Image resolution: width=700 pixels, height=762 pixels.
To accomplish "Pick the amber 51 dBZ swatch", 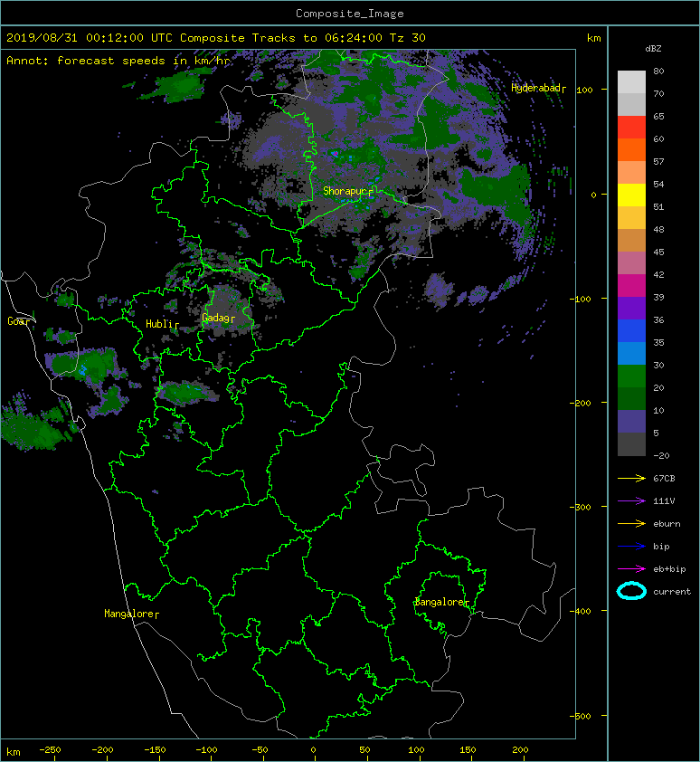I will pos(631,218).
